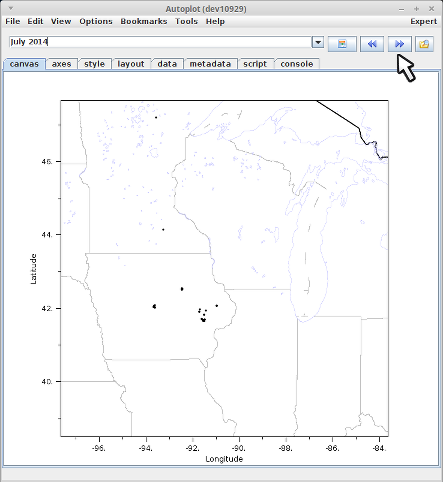Close the Autoplot window
Image resolution: width=443 pixels, height=482 pixels.
click(x=431, y=9)
